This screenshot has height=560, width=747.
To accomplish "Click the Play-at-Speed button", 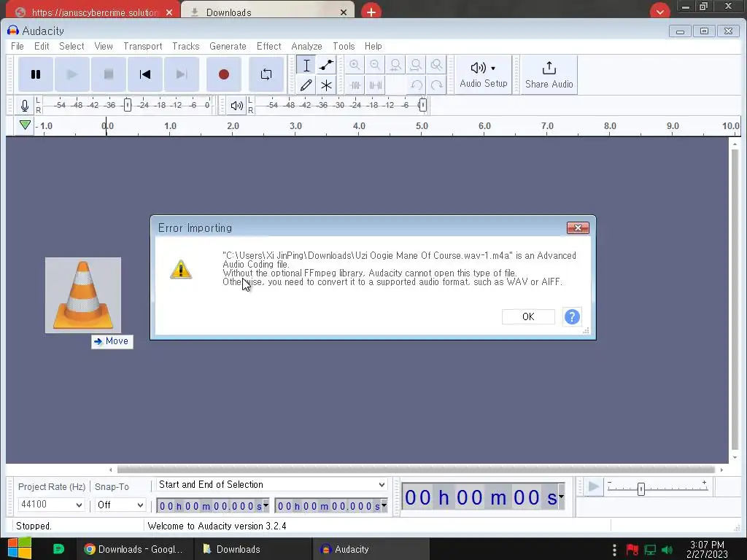I will point(594,487).
